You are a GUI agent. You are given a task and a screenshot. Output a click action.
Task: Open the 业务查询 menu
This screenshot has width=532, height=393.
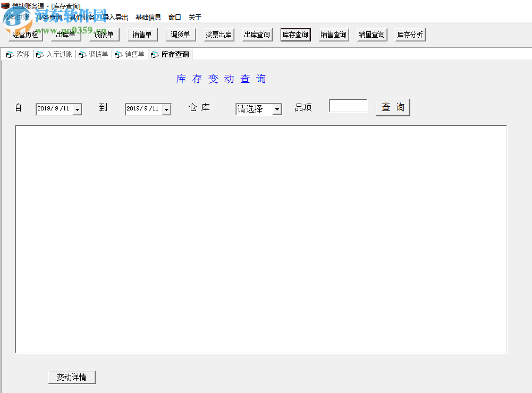(x=49, y=18)
